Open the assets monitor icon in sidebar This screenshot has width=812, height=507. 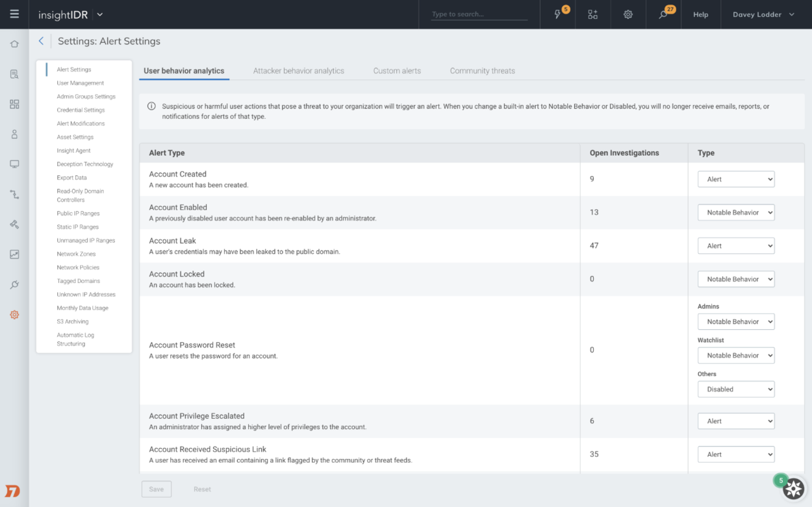(14, 164)
